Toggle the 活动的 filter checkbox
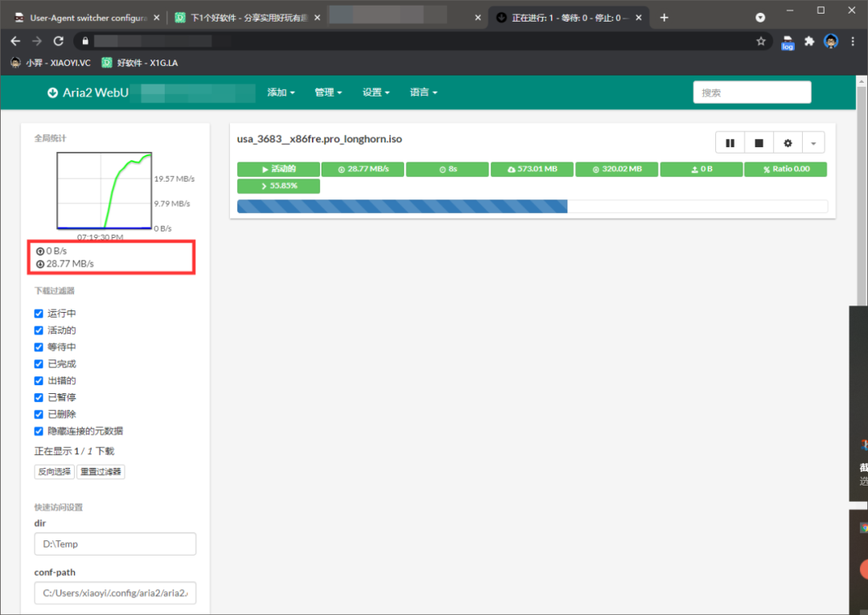This screenshot has height=615, width=868. point(39,330)
